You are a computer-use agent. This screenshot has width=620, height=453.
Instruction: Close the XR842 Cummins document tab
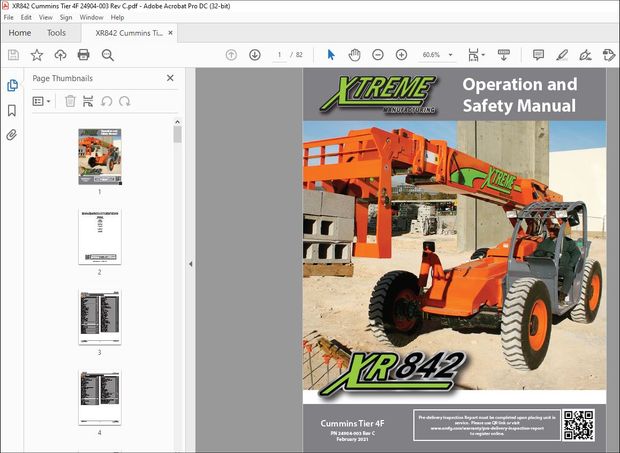(x=170, y=33)
